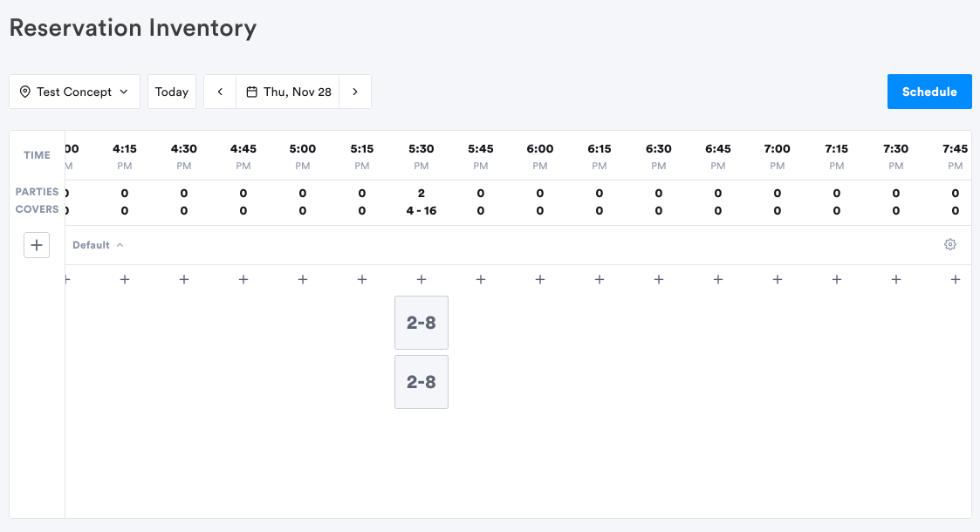This screenshot has width=980, height=532.
Task: Select the upper 2-8 slot block
Action: (x=421, y=323)
